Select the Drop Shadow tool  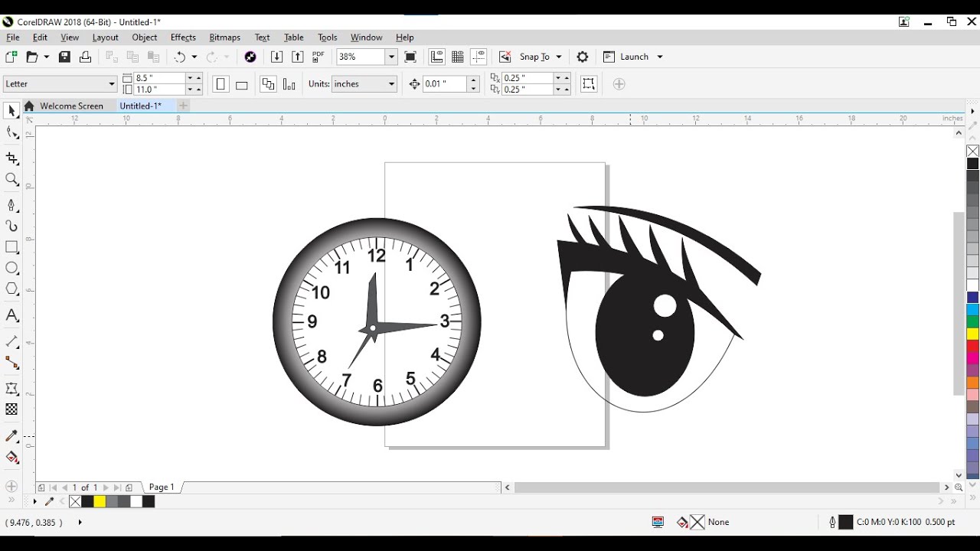(11, 389)
